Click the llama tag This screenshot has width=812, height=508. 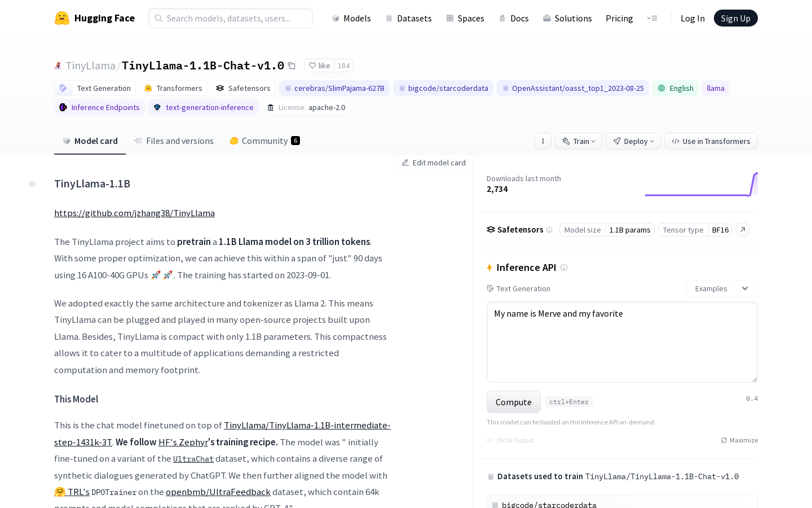click(x=716, y=88)
